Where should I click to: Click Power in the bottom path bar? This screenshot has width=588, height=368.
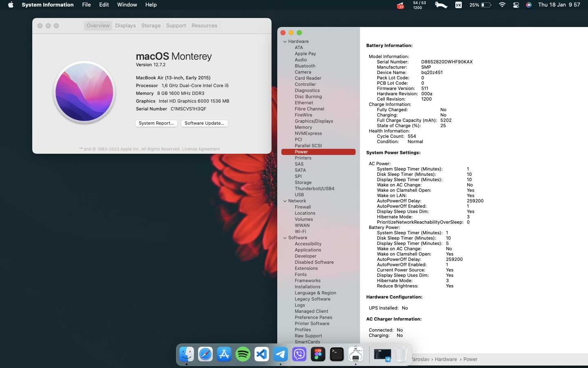pyautogui.click(x=470, y=359)
